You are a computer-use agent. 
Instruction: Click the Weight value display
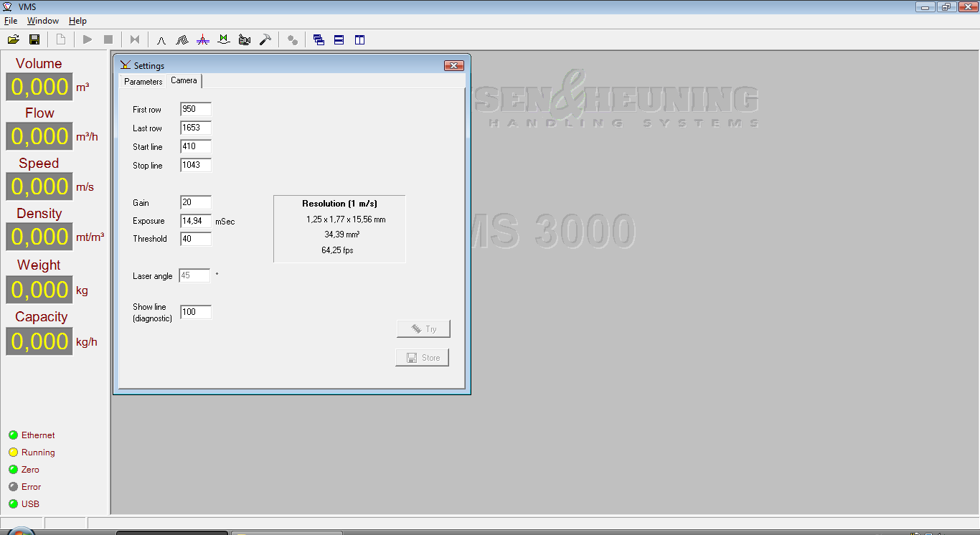[39, 290]
